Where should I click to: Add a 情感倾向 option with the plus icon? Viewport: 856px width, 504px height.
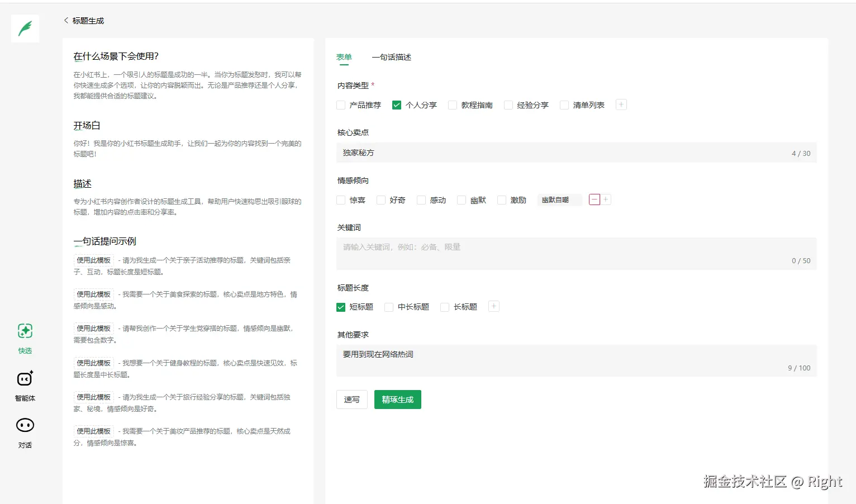tap(606, 199)
